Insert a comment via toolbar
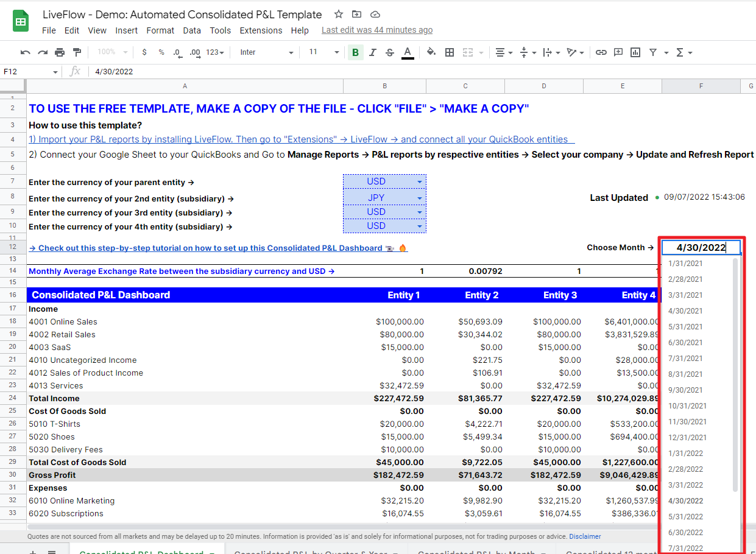 click(618, 52)
